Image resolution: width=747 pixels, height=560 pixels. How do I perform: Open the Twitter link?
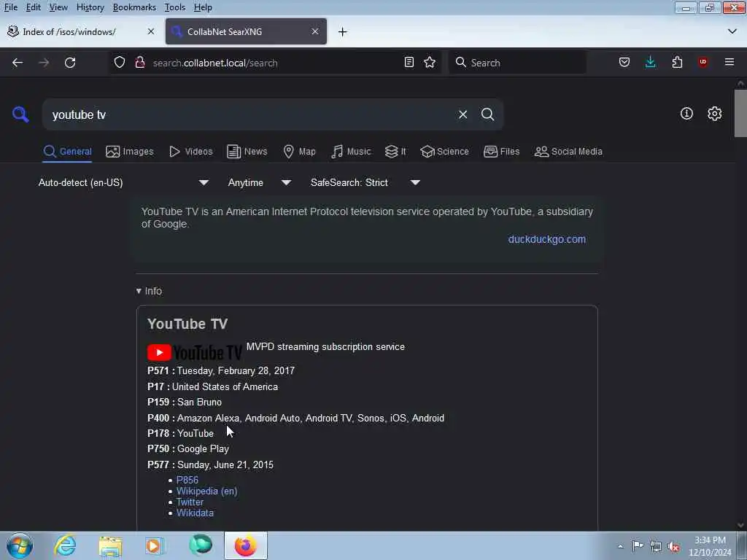pos(190,502)
